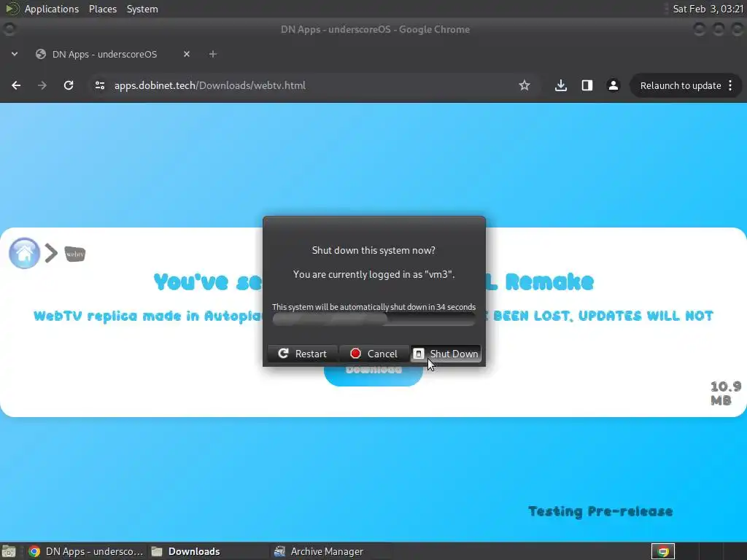Reload the current page
The height and width of the screenshot is (560, 747).
tap(69, 86)
